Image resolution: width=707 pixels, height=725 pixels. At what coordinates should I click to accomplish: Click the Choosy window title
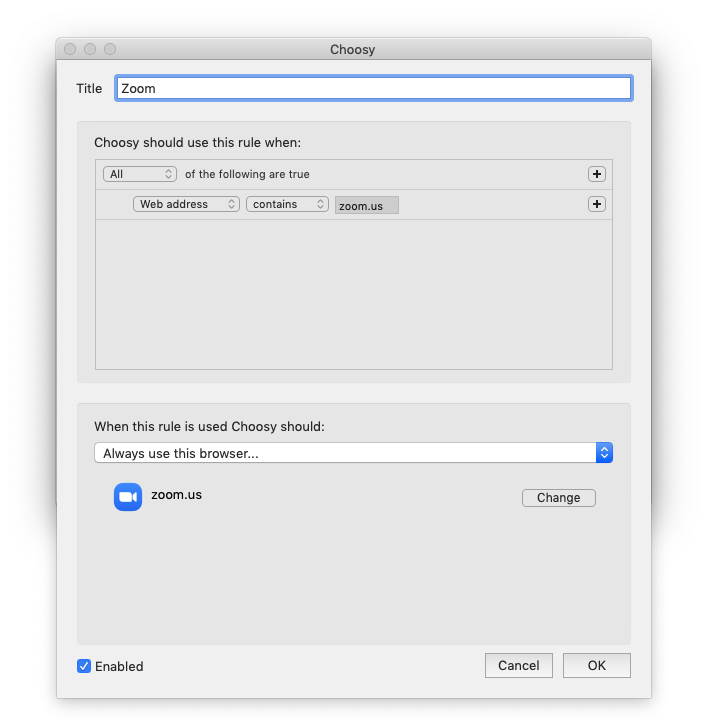coord(352,49)
